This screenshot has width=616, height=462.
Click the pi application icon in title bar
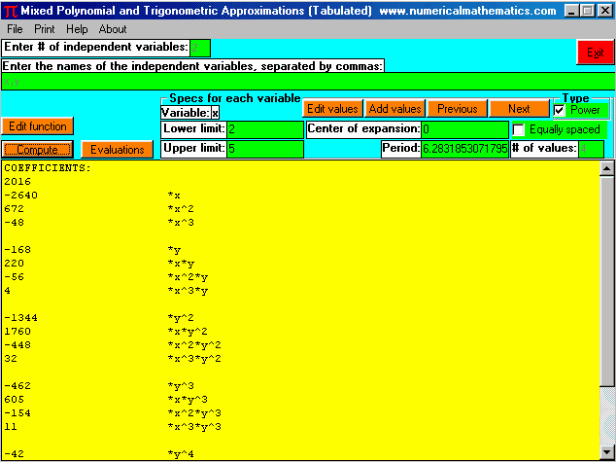tap(10, 10)
